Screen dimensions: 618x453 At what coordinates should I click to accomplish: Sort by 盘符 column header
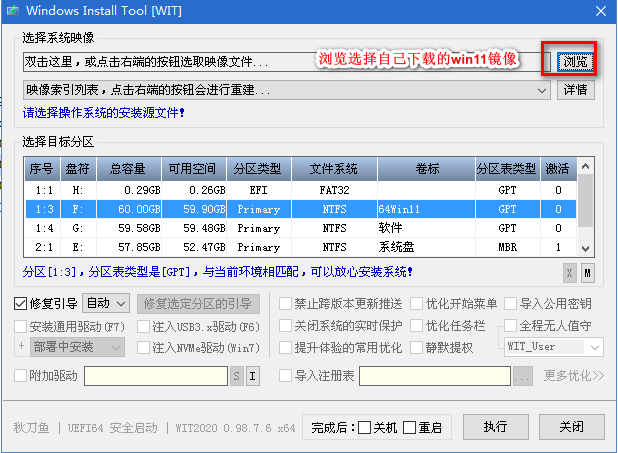(78, 169)
